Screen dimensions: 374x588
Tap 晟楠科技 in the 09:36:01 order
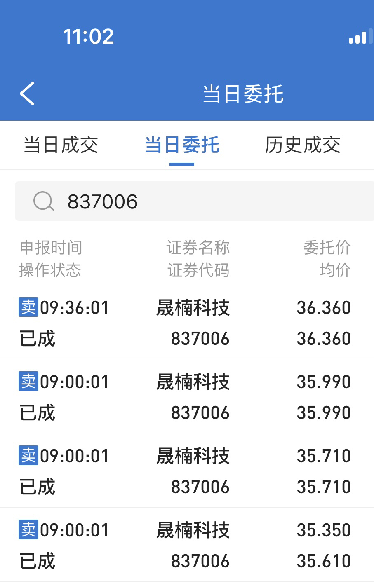pos(193,308)
